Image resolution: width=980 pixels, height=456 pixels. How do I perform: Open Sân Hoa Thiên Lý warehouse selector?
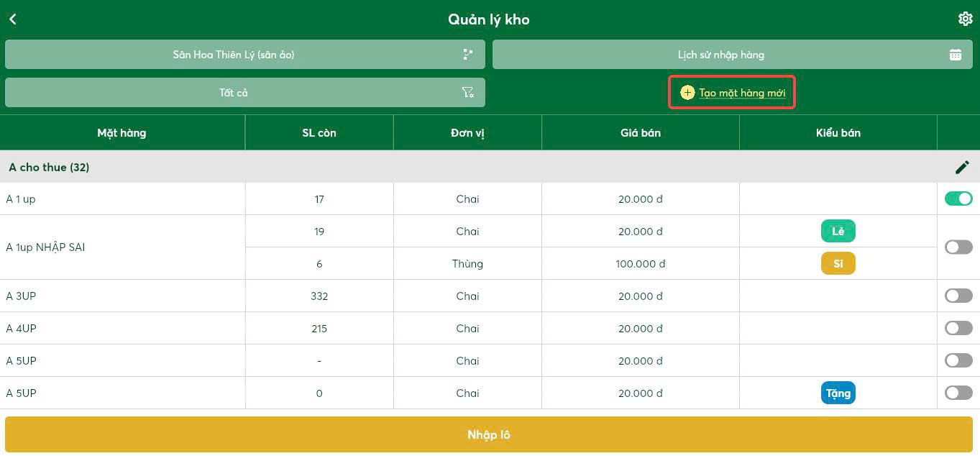pos(245,55)
